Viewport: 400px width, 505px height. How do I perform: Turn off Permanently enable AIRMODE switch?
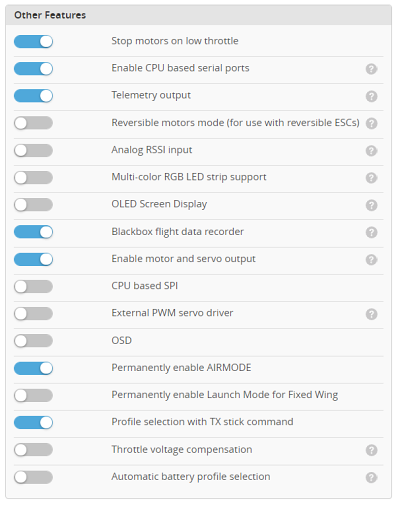pos(33,368)
